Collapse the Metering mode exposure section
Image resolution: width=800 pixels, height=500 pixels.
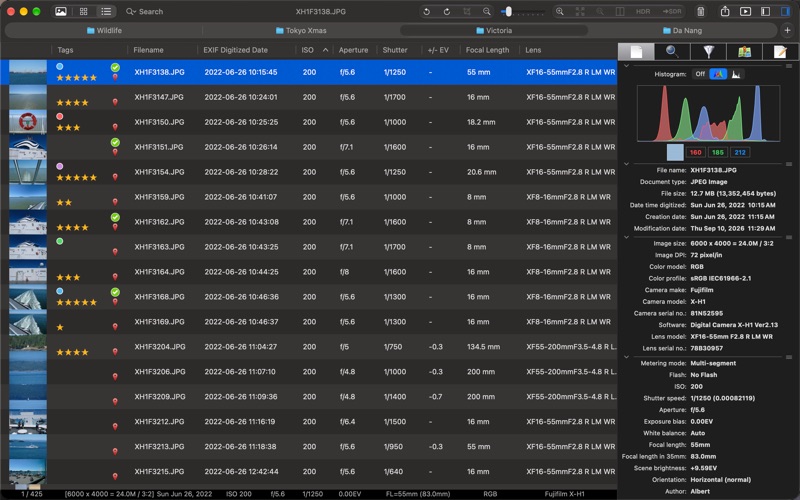point(627,357)
